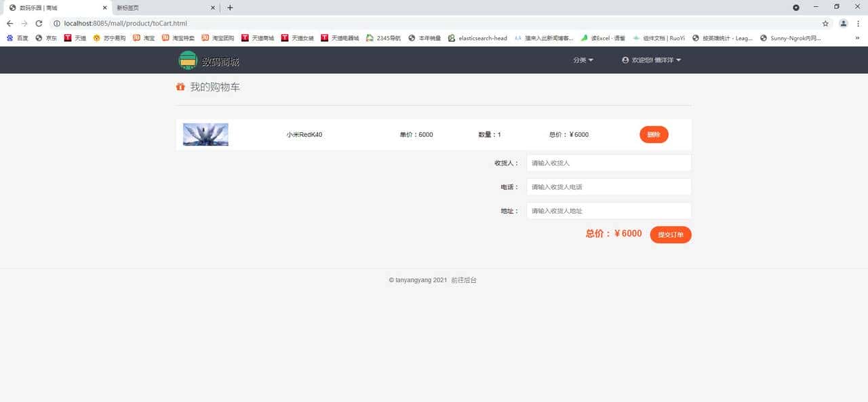Viewport: 868px width, 402px height.
Task: Open the 京东 bookmark
Action: 46,38
